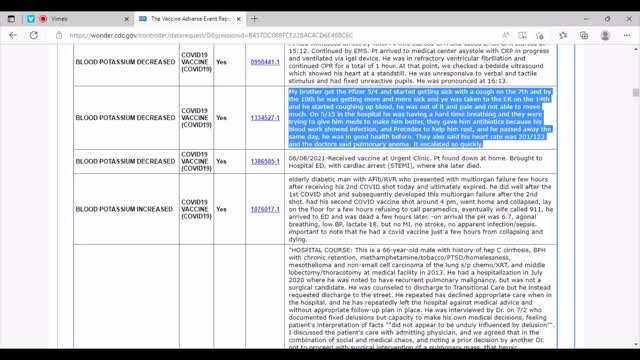Open VAERS report link 1334527-1
Screen dimensions: 640x360
(265, 118)
